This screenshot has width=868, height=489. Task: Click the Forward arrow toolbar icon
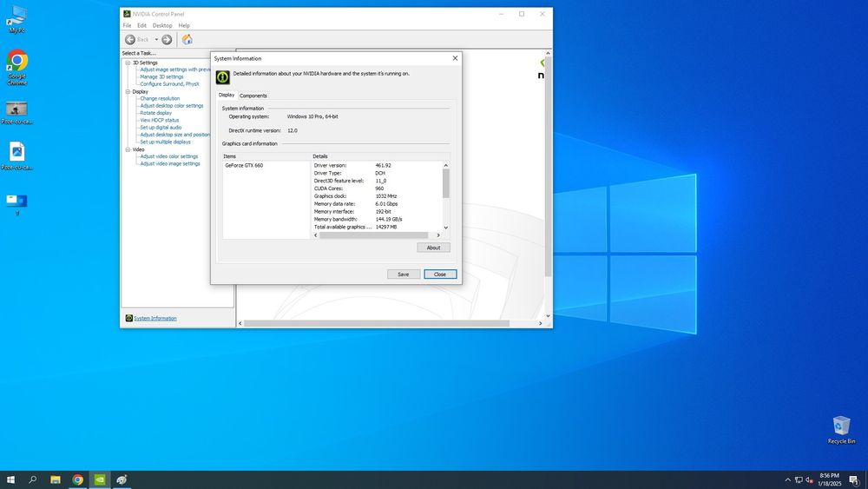click(x=167, y=39)
